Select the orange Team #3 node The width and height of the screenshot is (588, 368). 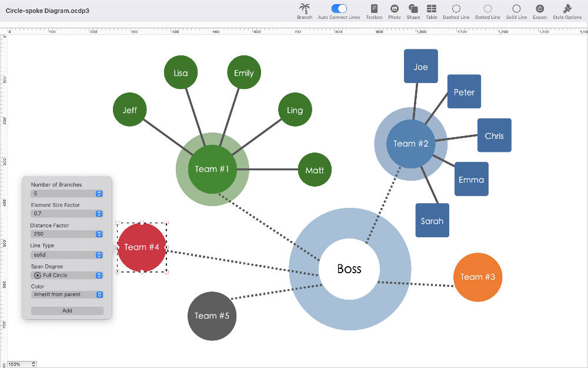(x=477, y=277)
